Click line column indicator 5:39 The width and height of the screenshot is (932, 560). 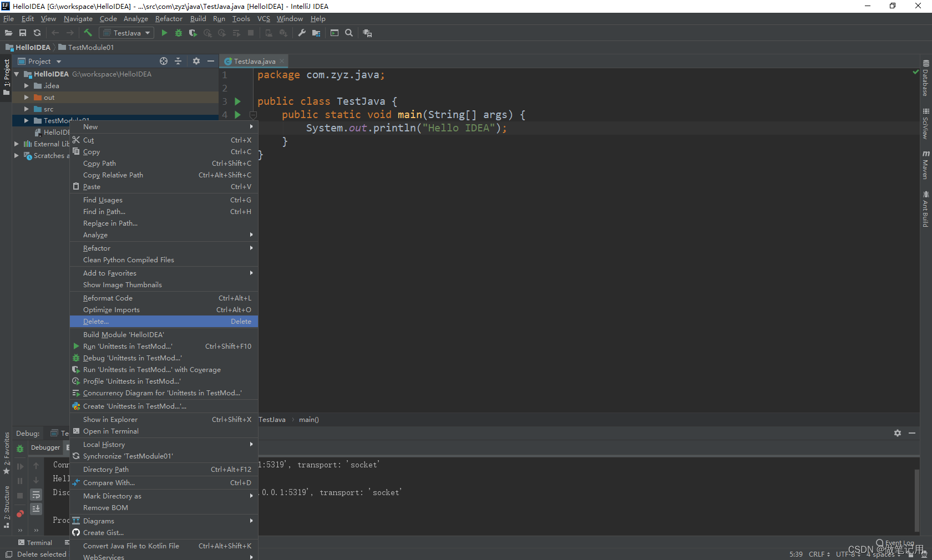coord(796,554)
